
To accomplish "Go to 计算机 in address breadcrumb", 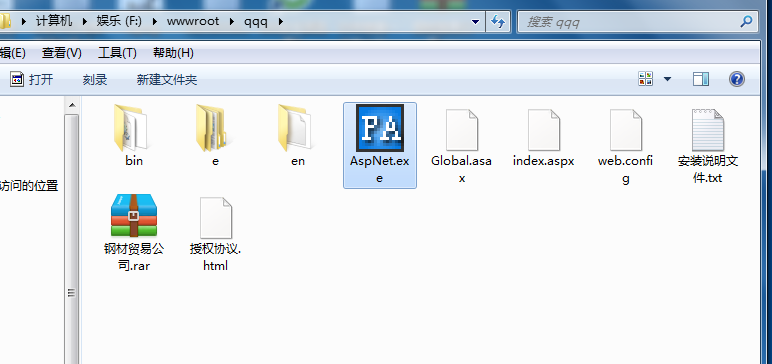I will tap(54, 21).
